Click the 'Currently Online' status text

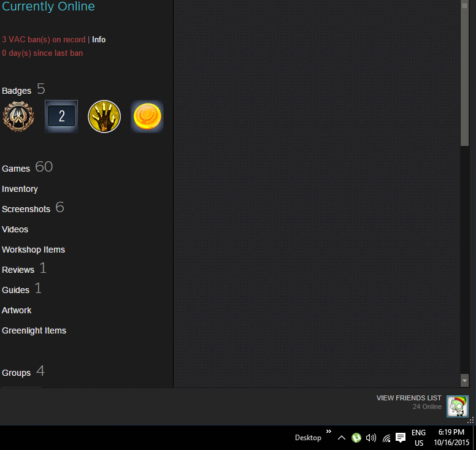tap(48, 6)
